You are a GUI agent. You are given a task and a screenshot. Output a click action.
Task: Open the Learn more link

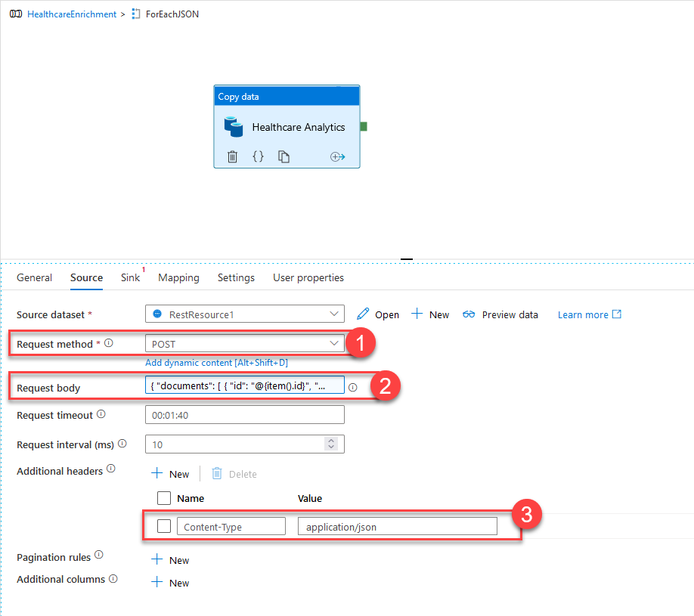[589, 314]
